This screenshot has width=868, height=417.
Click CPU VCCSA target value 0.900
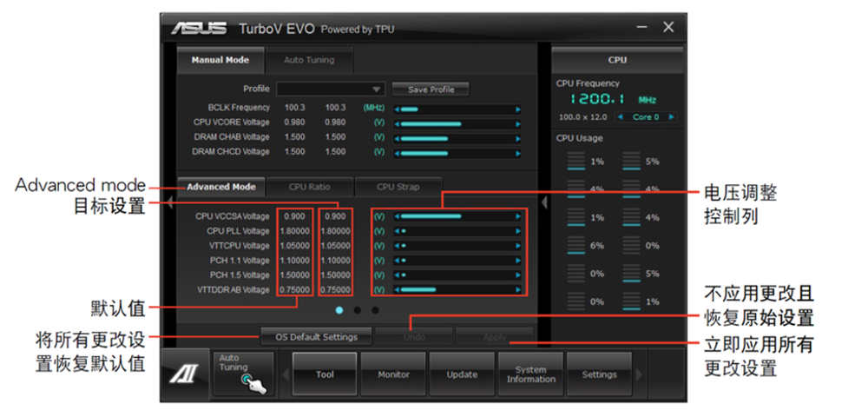pos(335,216)
